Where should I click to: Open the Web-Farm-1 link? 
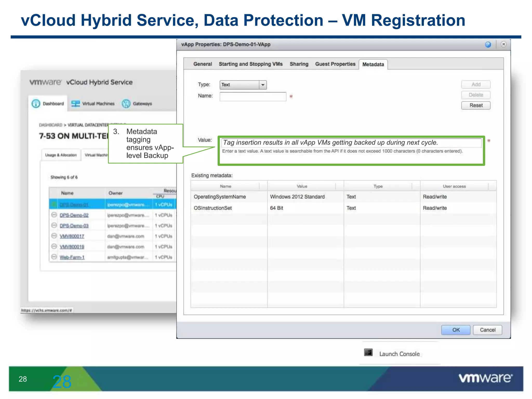tap(72, 257)
